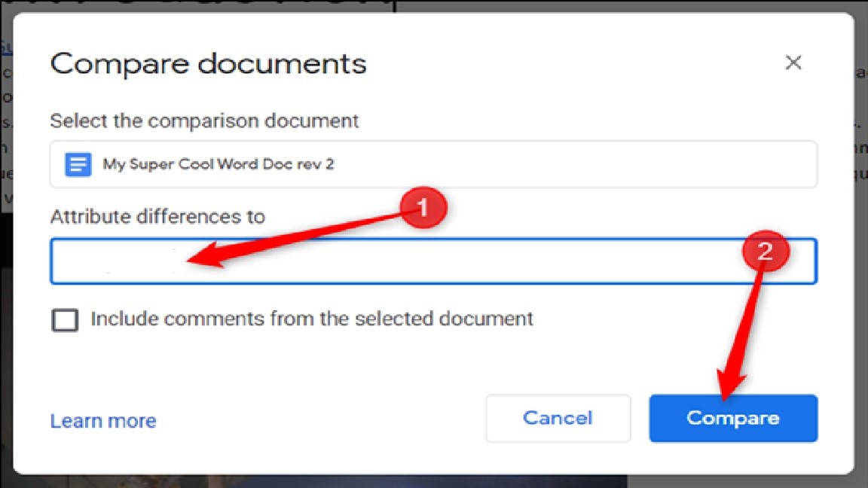Open the Learn more link
The width and height of the screenshot is (868, 488).
(102, 420)
